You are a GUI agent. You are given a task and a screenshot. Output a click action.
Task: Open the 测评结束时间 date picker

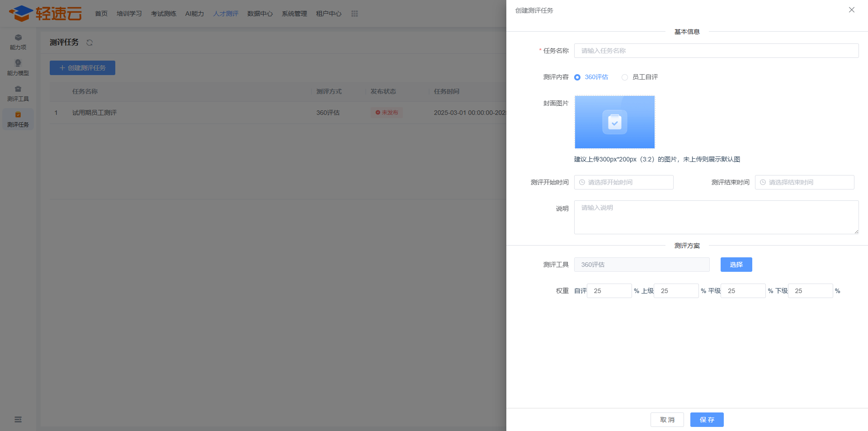tap(804, 182)
